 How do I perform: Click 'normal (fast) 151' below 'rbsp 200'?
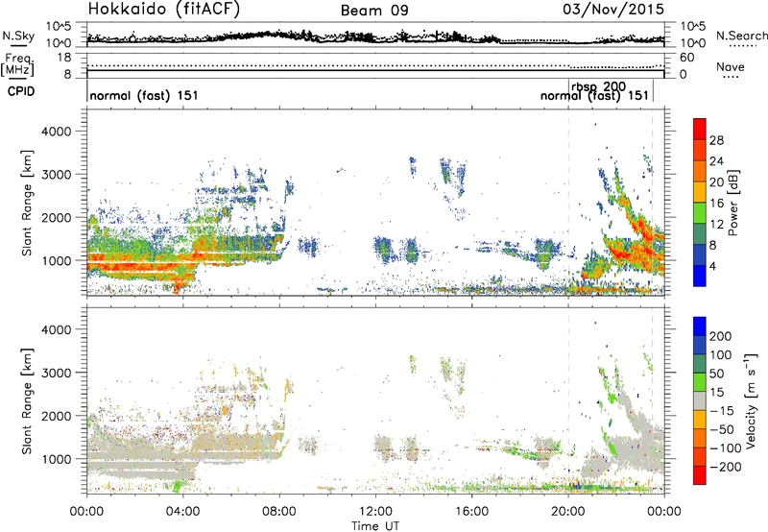coord(594,95)
